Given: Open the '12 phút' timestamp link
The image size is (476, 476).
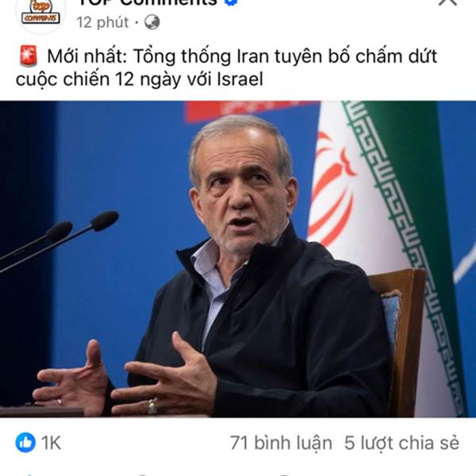Looking at the screenshot, I should 103,22.
